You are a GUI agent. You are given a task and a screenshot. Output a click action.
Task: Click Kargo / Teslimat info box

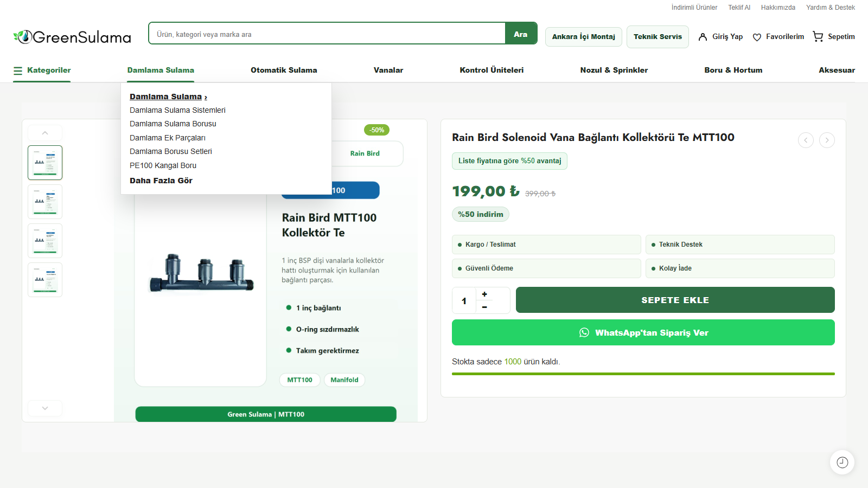click(x=546, y=245)
